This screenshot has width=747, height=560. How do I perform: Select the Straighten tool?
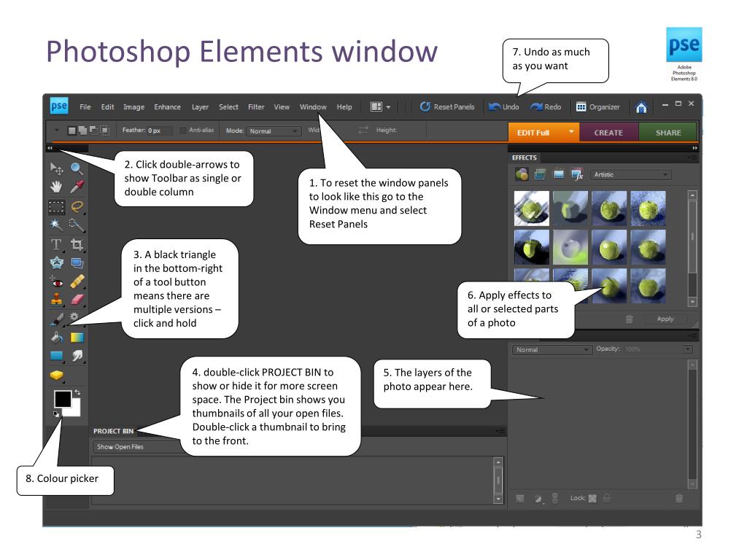tap(77, 262)
